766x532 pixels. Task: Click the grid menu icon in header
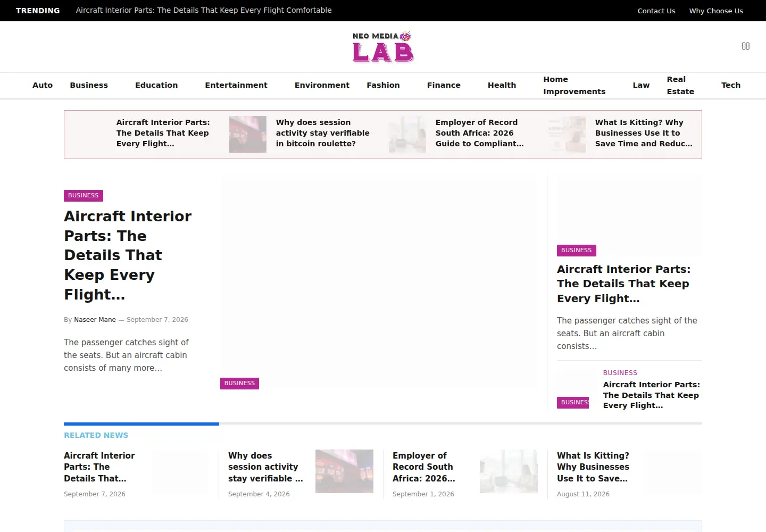click(x=745, y=46)
